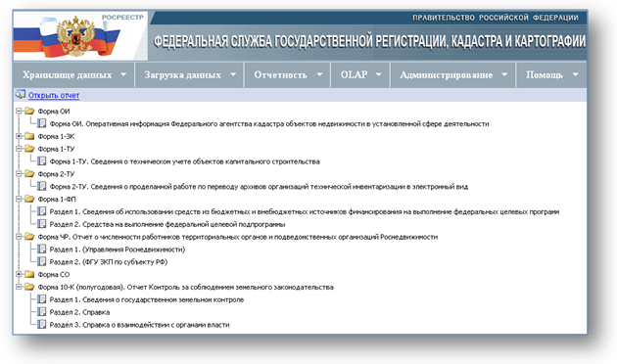Screen dimensions: 617x364
Task: Select Раздел 2. (ФГУ ЗКП по субъекту РФ)
Action: 109,262
